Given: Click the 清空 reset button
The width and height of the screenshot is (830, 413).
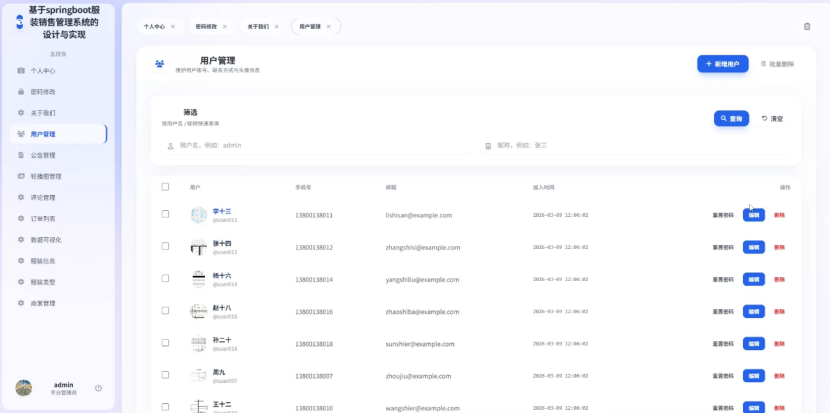Looking at the screenshot, I should click(772, 119).
